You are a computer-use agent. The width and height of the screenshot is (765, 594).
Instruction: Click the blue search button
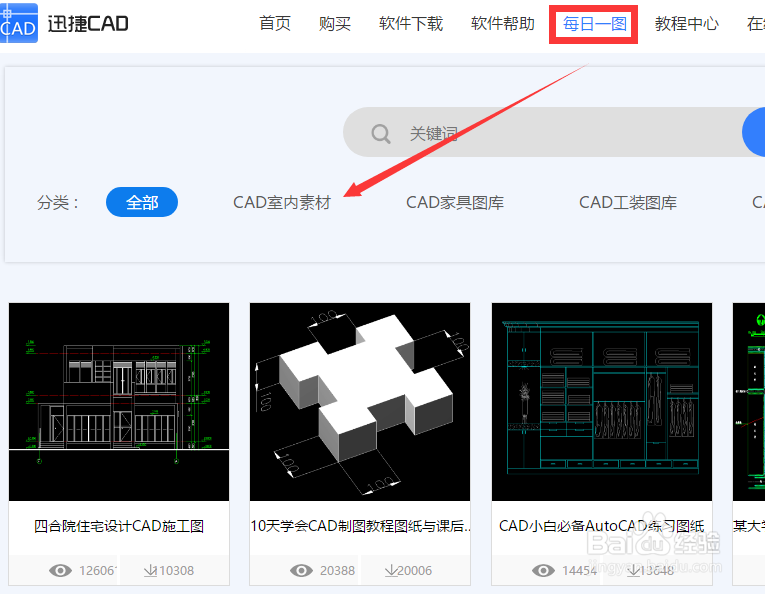[754, 132]
